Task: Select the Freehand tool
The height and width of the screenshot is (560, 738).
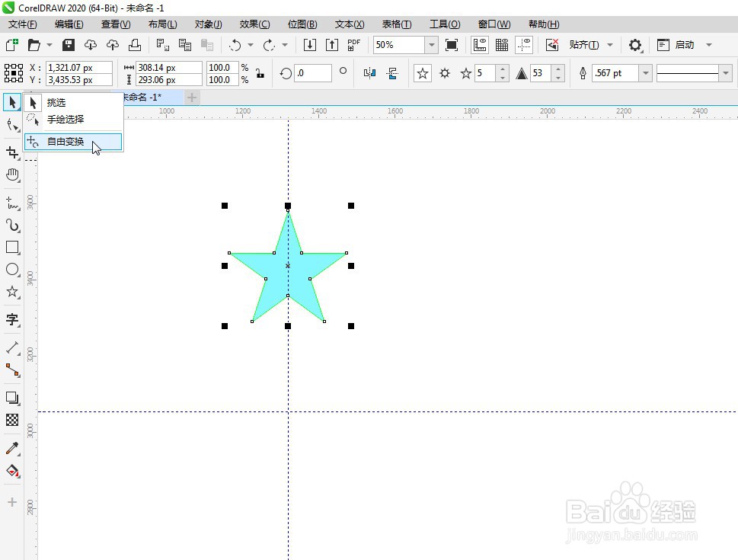Action: point(12,203)
